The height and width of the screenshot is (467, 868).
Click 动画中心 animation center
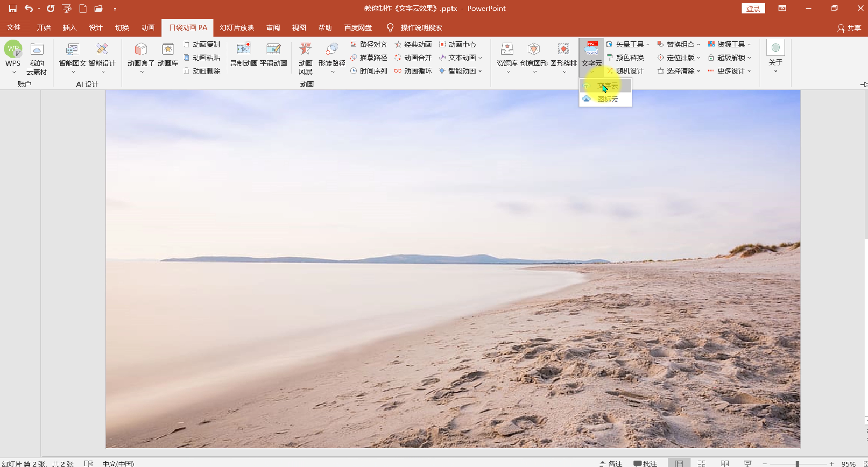click(458, 44)
